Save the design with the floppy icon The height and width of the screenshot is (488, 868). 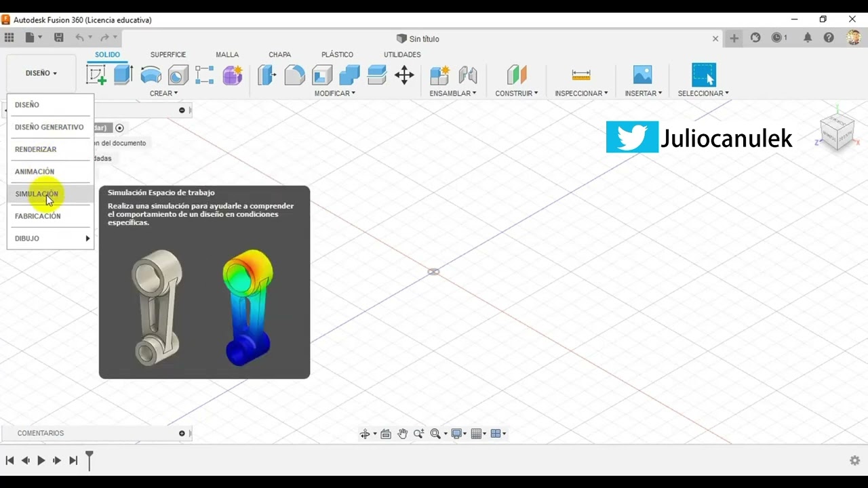click(59, 38)
